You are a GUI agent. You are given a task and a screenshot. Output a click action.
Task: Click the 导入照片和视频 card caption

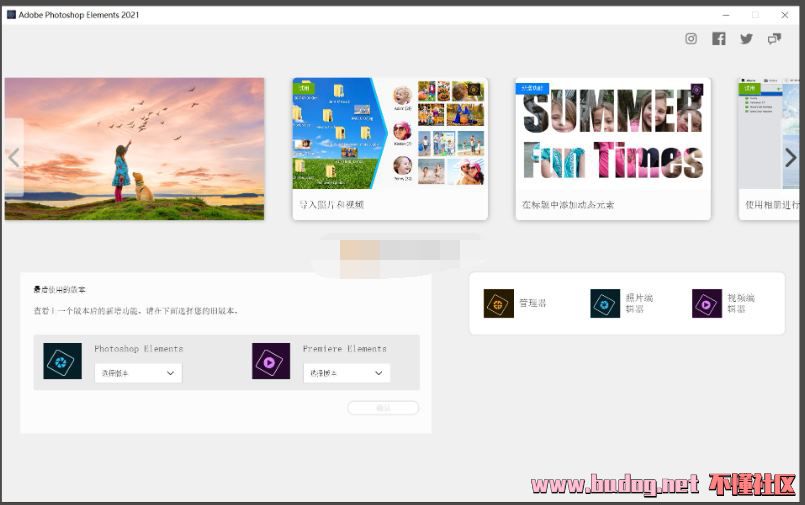332,205
